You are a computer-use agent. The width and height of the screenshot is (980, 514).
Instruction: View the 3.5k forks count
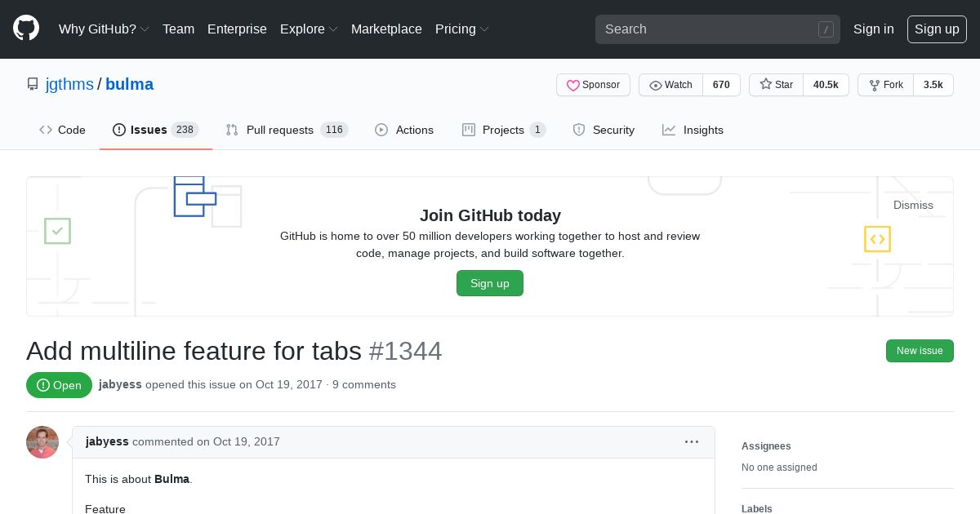(x=933, y=85)
